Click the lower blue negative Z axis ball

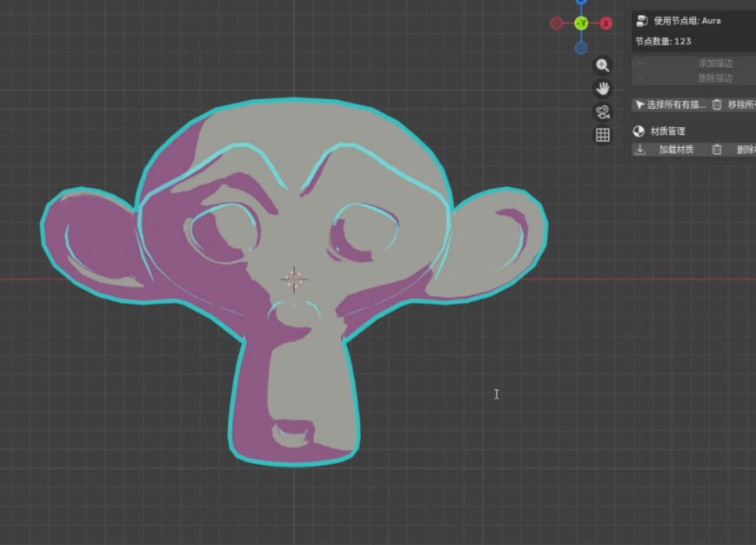click(581, 48)
